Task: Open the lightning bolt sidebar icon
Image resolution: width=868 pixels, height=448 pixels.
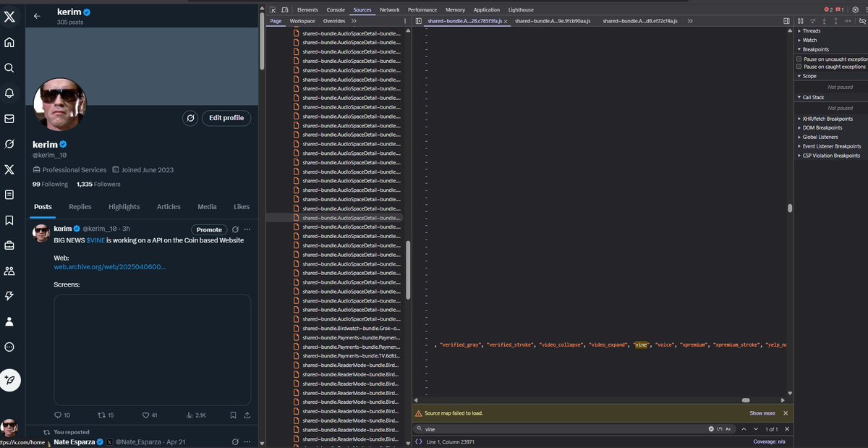Action: coord(9,296)
